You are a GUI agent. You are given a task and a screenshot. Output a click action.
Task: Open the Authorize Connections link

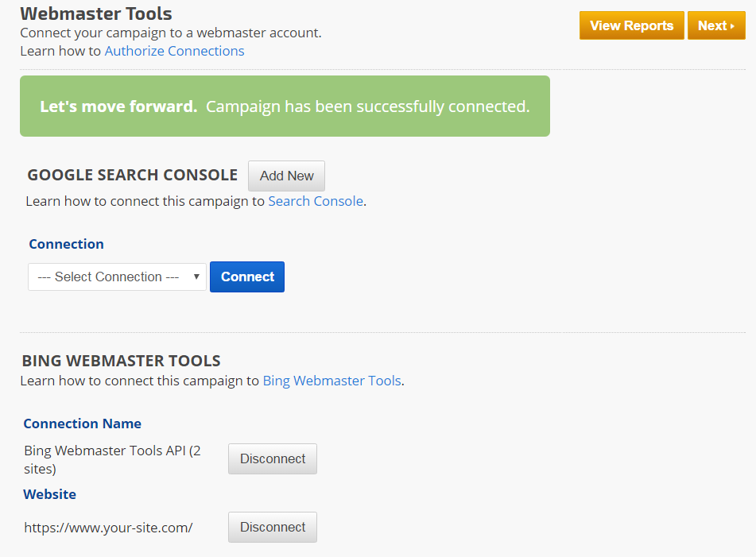pyautogui.click(x=174, y=51)
